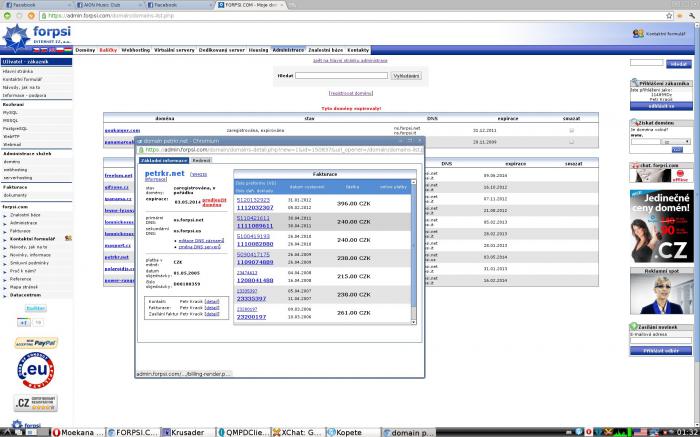Select the Základní informace tab in popup

[x=164, y=160]
